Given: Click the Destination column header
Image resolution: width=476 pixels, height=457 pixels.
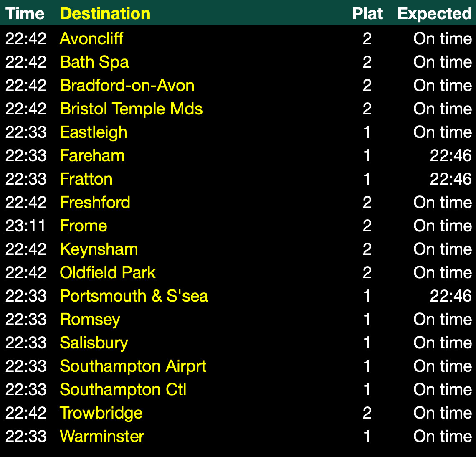Looking at the screenshot, I should pos(105,13).
